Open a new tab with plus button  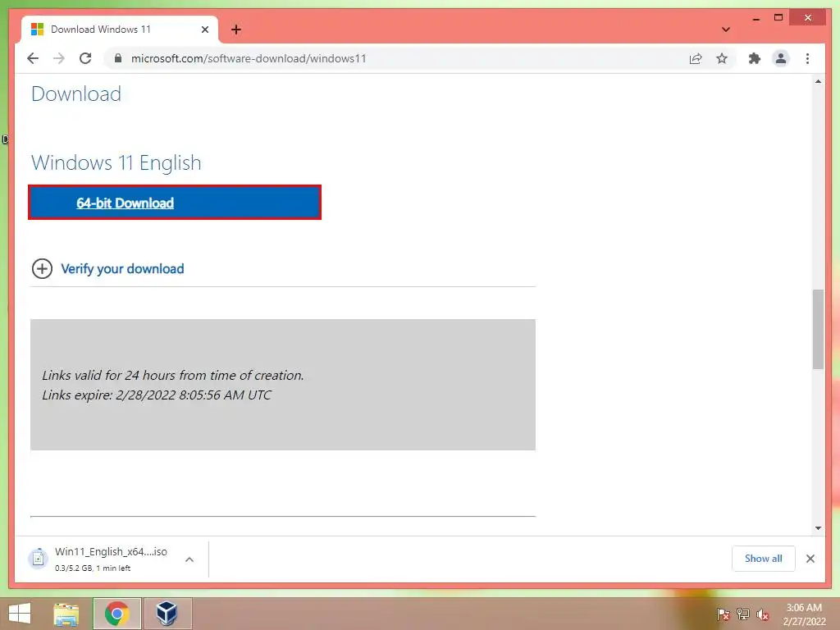pos(236,30)
